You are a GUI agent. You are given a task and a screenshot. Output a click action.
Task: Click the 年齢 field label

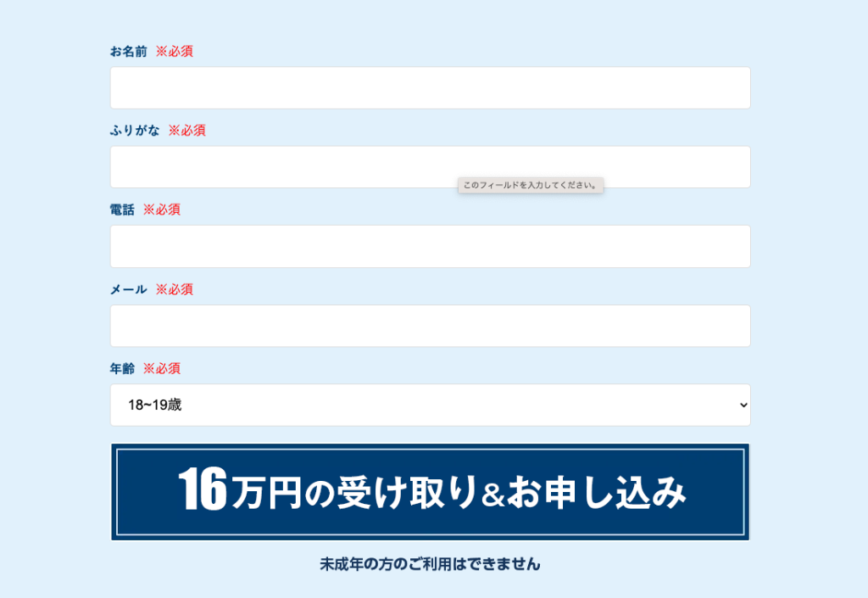(x=122, y=369)
